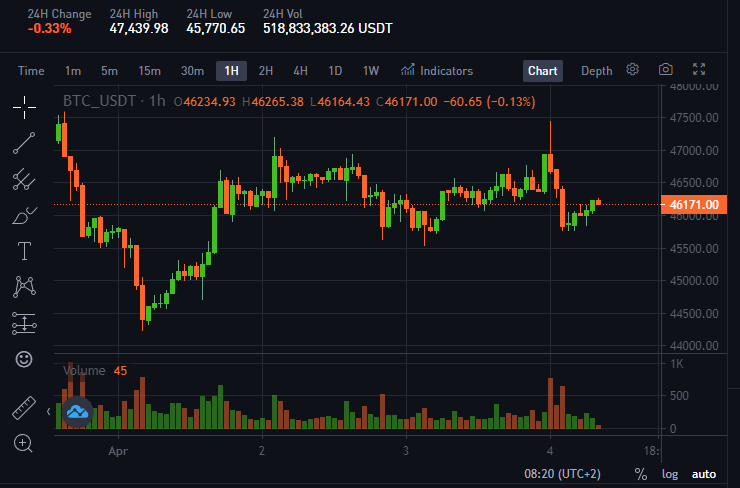Switch to the Depth tab
This screenshot has height=488, width=740.
(x=597, y=71)
